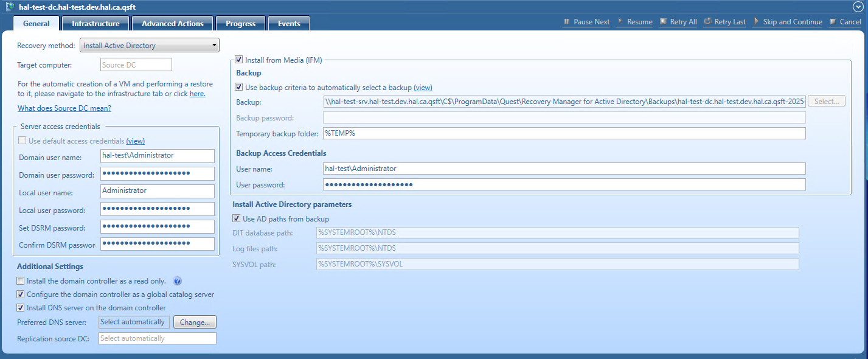Click the Set DSRM password field
Viewport: 868px width, 359px height.
coord(157,226)
